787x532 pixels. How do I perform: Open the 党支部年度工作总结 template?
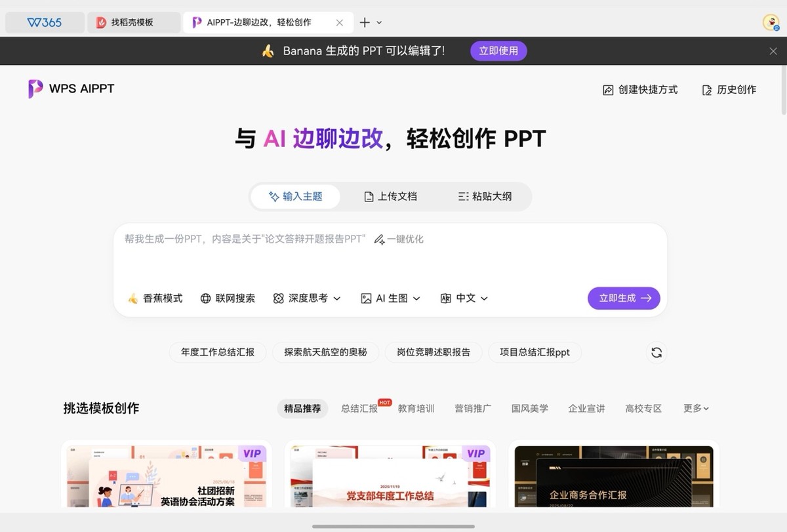(390, 475)
